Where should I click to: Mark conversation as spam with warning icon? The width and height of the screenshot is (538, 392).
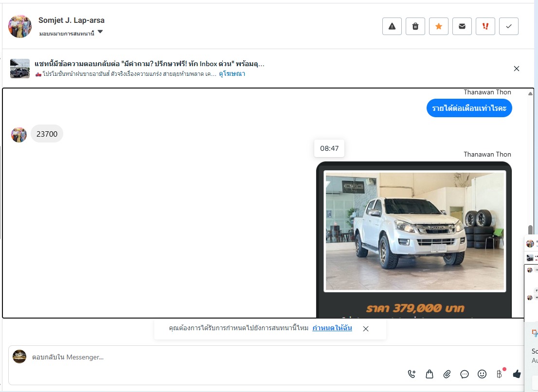[392, 26]
